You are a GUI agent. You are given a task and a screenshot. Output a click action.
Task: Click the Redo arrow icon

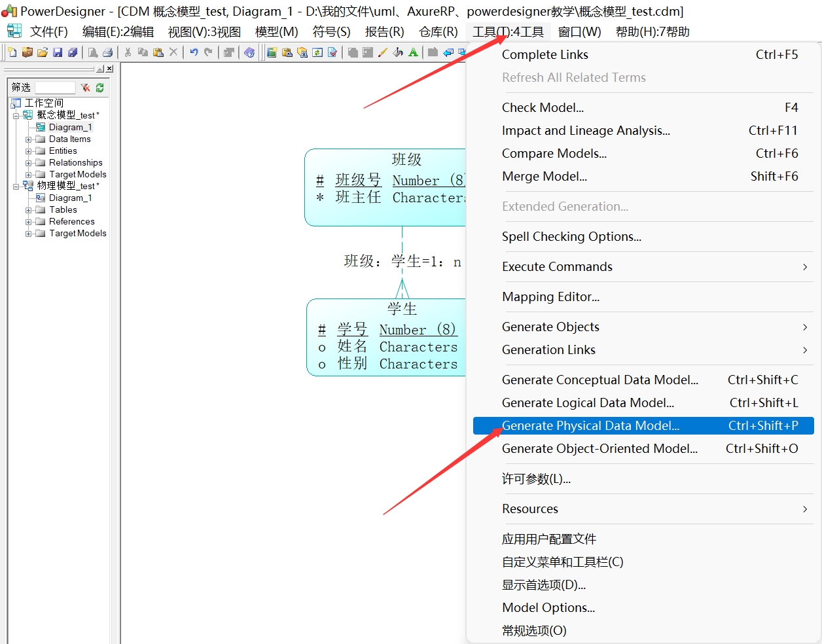click(208, 52)
